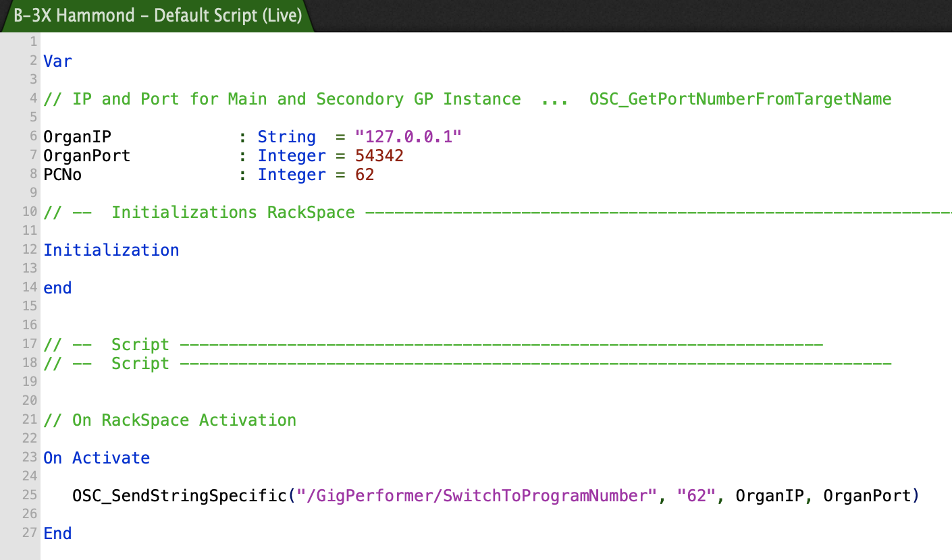
Task: Click line number 12 in the gutter
Action: 28,250
